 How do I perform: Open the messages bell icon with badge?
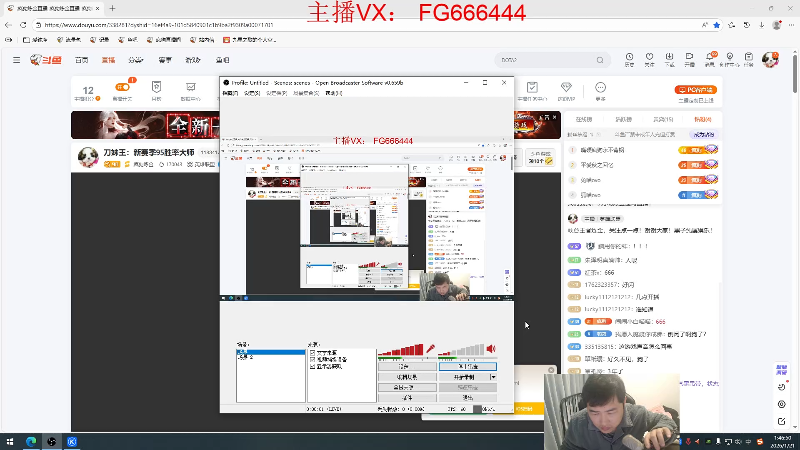[x=710, y=57]
